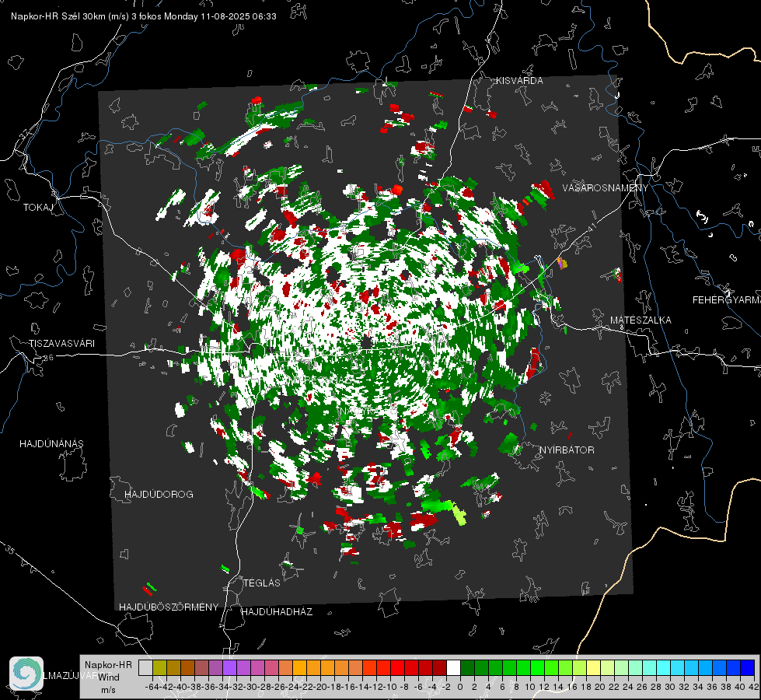Image resolution: width=761 pixels, height=700 pixels.
Task: Click the HAJDÚDOROG city label
Action: (x=159, y=494)
